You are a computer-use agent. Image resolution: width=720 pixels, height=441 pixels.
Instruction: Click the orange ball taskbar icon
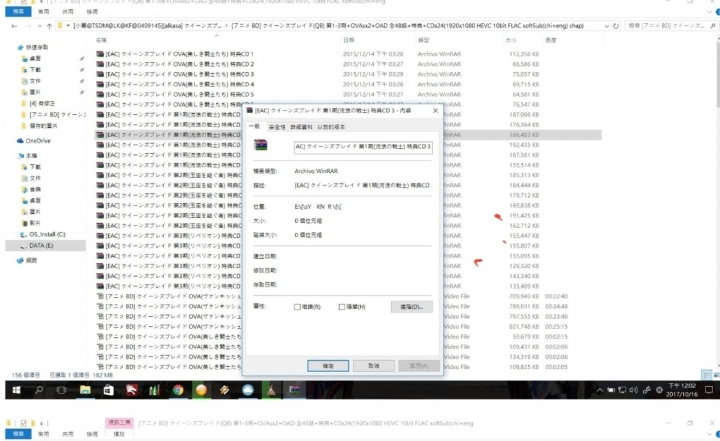pos(201,390)
